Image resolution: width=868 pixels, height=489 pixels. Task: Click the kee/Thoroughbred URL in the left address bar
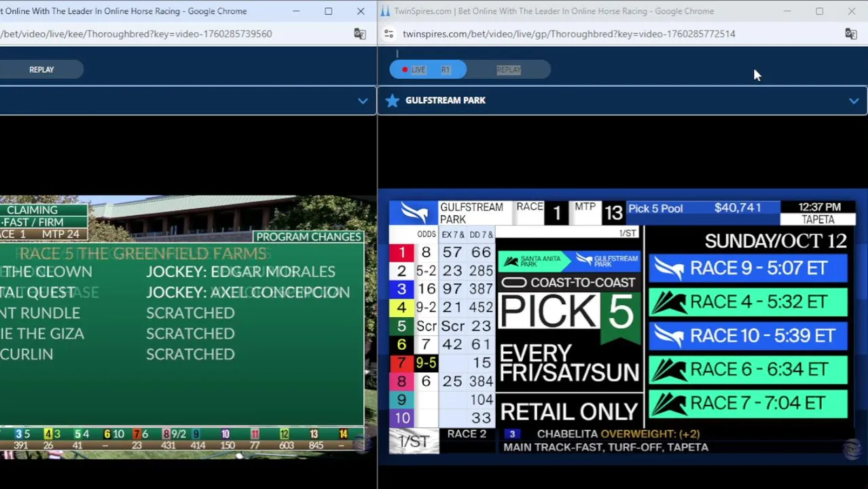click(x=136, y=34)
